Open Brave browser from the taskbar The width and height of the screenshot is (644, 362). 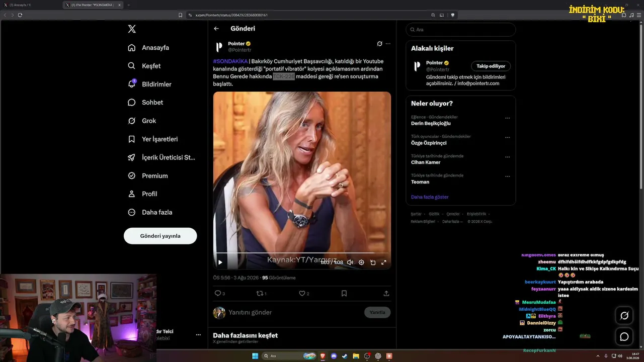pyautogui.click(x=323, y=356)
